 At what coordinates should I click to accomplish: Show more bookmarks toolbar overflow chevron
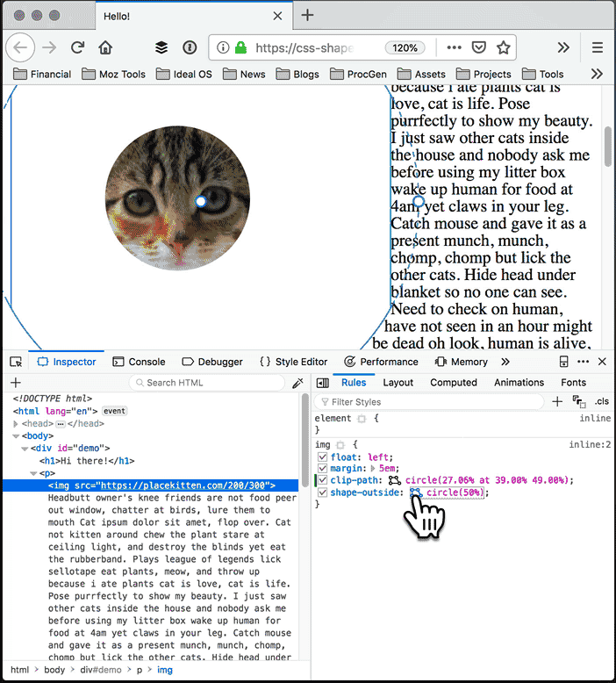[597, 74]
